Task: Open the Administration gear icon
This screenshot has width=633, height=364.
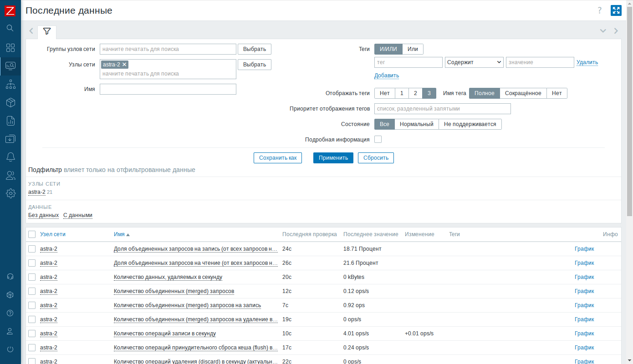Action: (x=10, y=193)
